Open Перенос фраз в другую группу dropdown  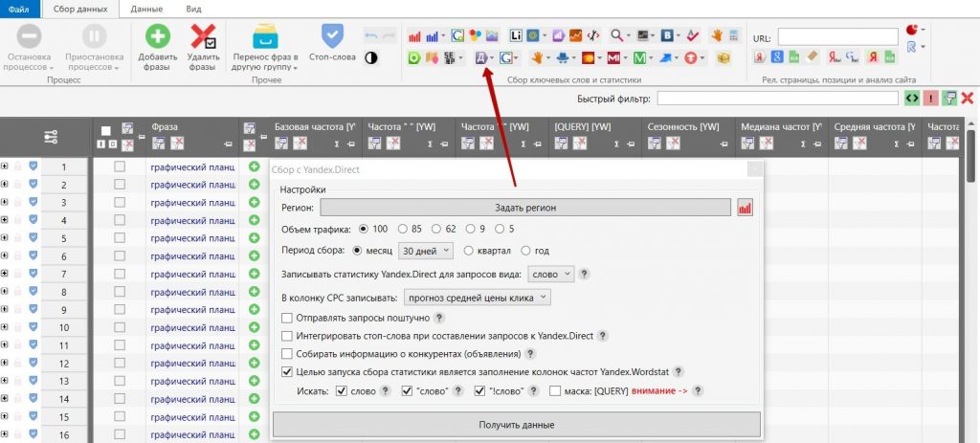click(264, 62)
